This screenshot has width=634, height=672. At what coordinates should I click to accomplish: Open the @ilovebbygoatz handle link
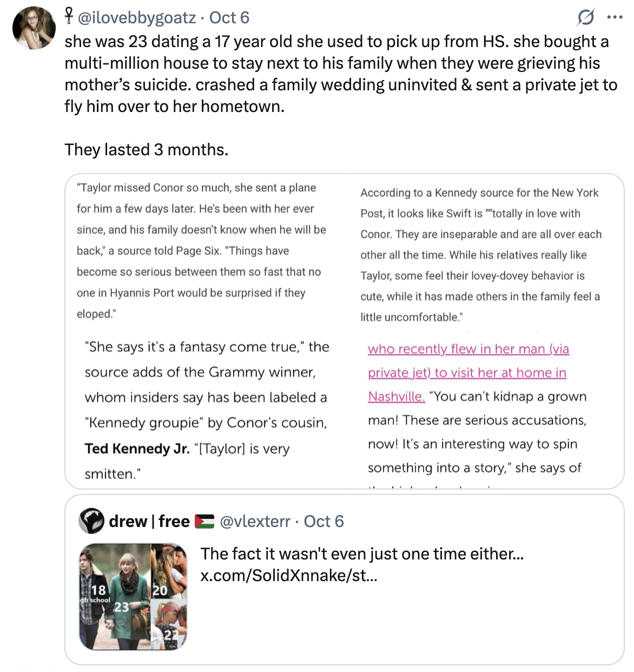[x=137, y=17]
